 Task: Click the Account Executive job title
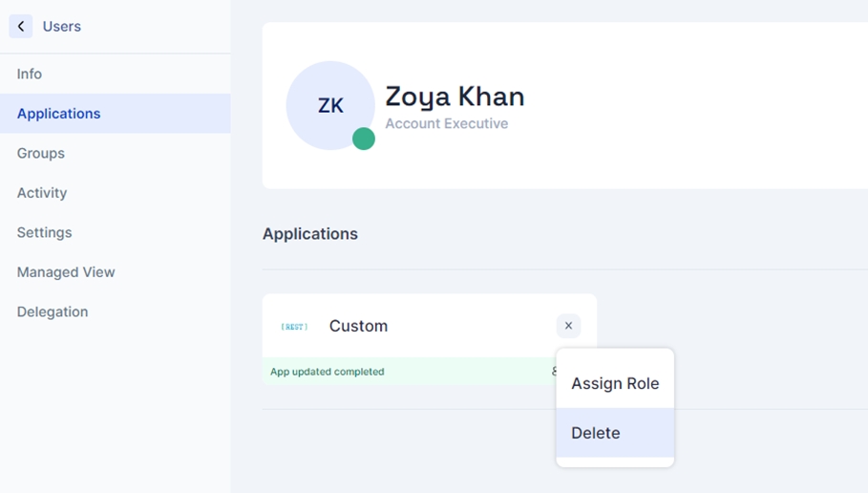(x=447, y=124)
